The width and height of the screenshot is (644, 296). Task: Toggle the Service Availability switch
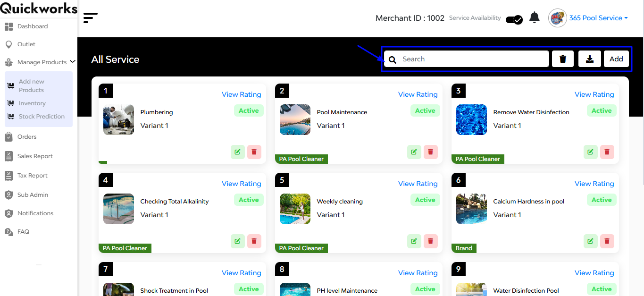[514, 19]
